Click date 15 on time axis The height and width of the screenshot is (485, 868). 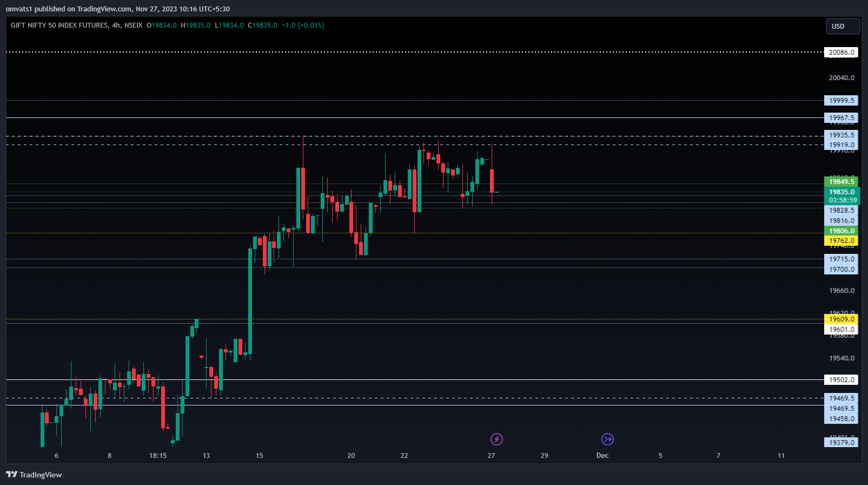(x=259, y=455)
